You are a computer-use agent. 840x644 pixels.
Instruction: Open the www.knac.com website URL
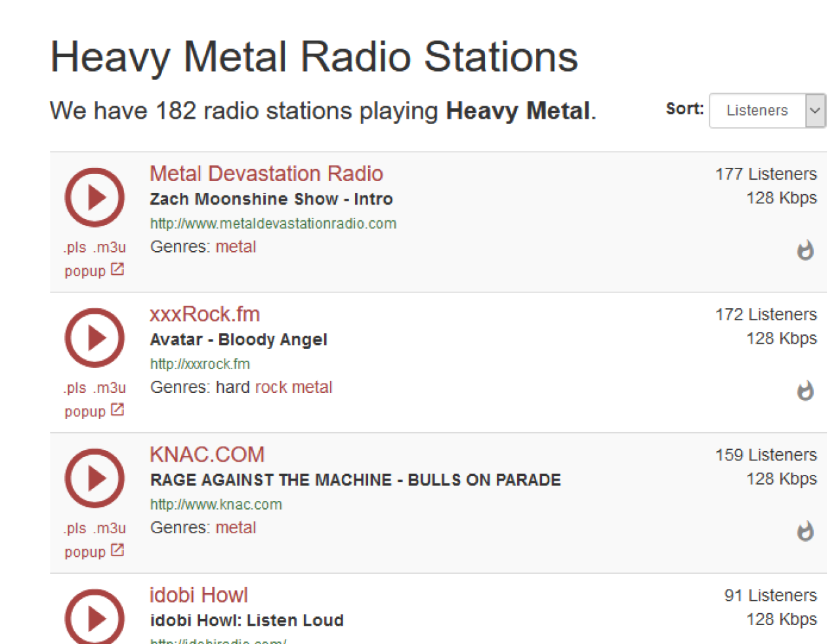[216, 504]
